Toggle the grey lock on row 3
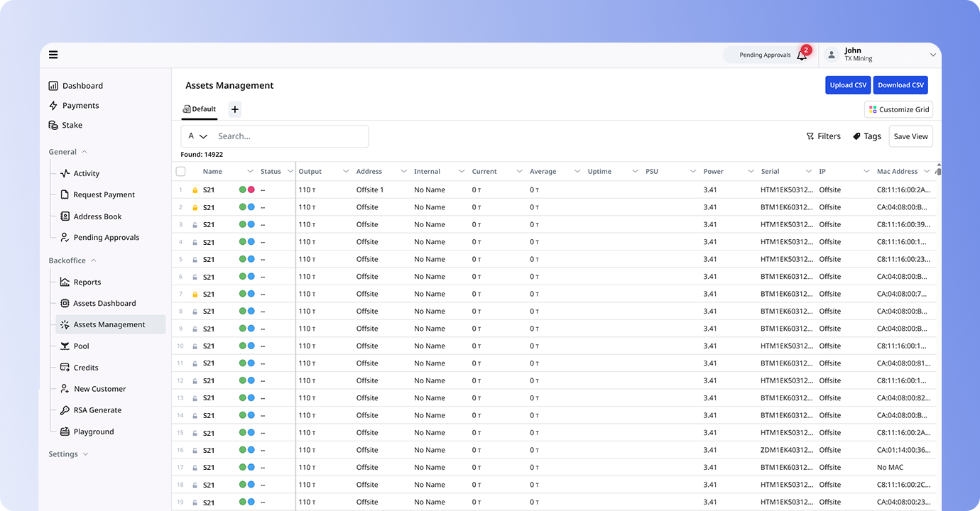Screen dimensions: 980x511 pos(195,225)
